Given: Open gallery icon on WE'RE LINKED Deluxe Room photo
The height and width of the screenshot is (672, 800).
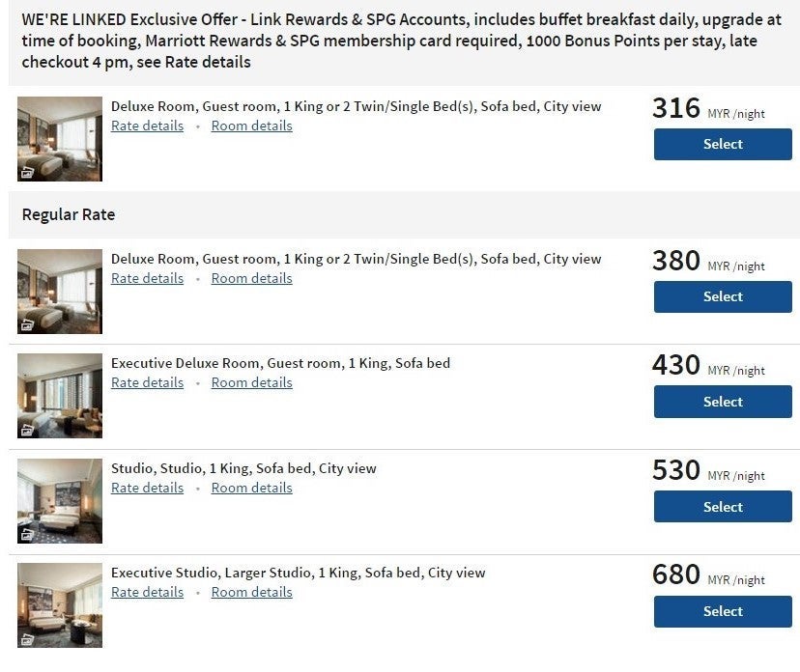Looking at the screenshot, I should click(x=27, y=173).
